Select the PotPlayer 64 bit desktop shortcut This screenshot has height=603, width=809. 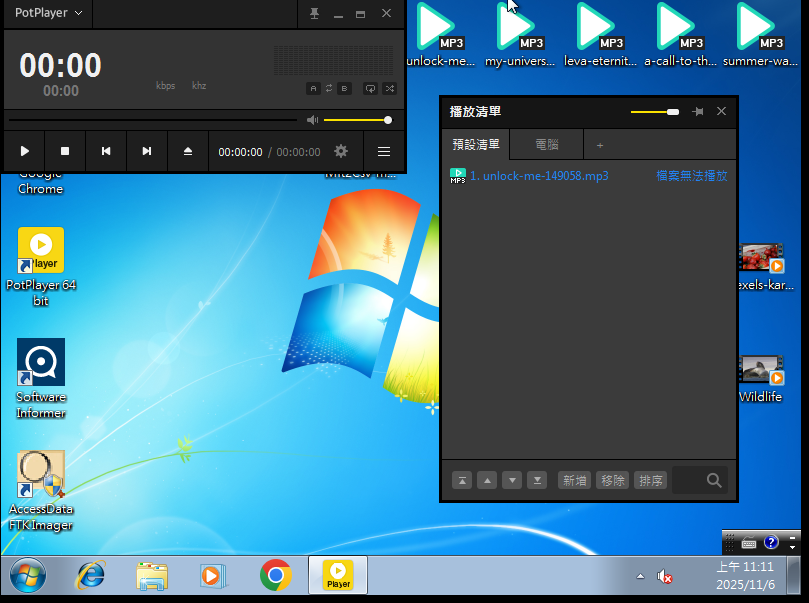[41, 267]
